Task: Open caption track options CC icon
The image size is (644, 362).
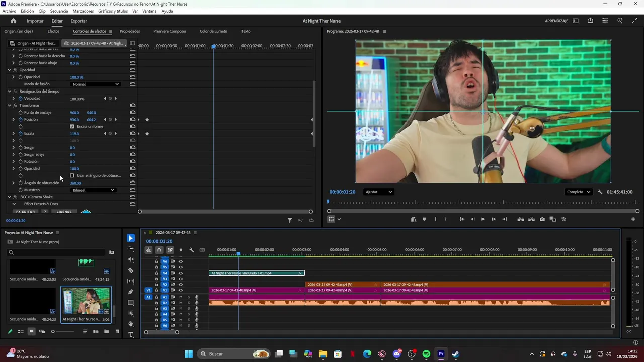Action: click(x=202, y=250)
